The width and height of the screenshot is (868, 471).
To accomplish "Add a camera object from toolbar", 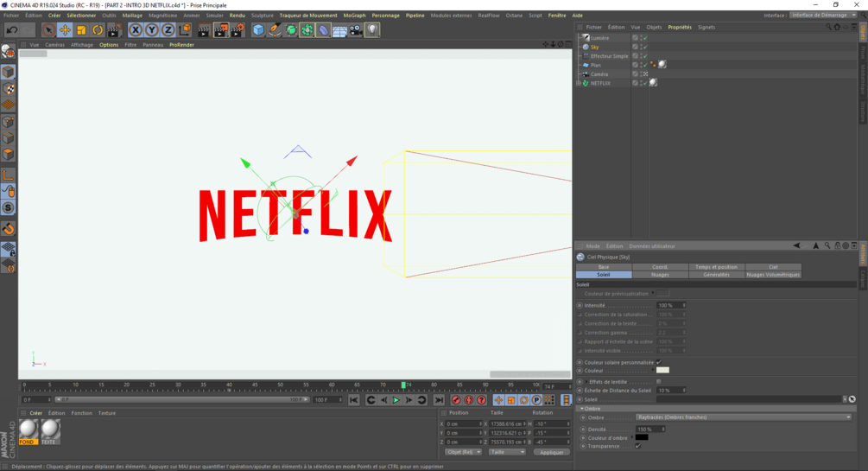I will (356, 30).
